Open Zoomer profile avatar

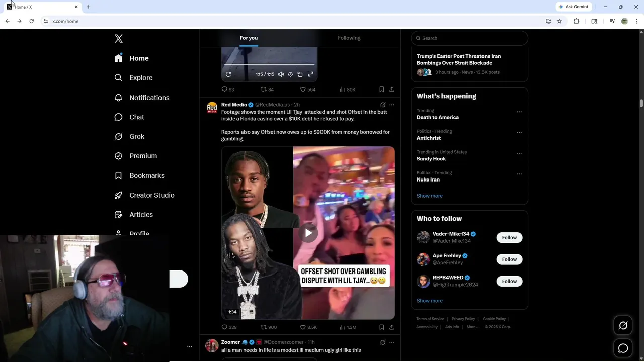(212, 345)
